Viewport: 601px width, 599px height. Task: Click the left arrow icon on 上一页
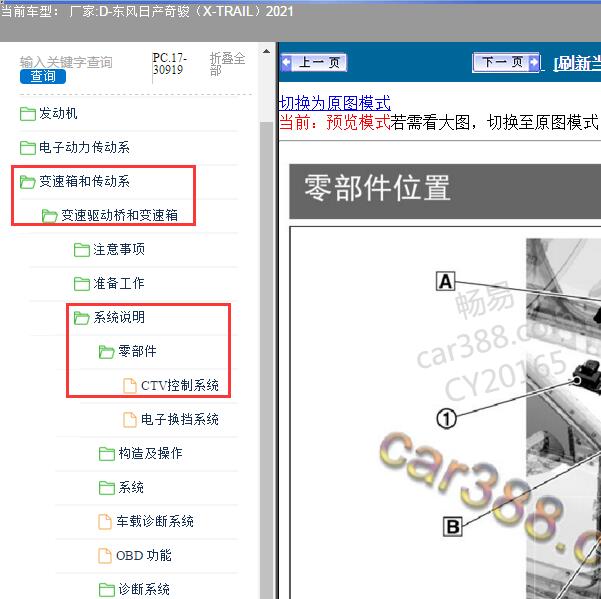pyautogui.click(x=286, y=62)
